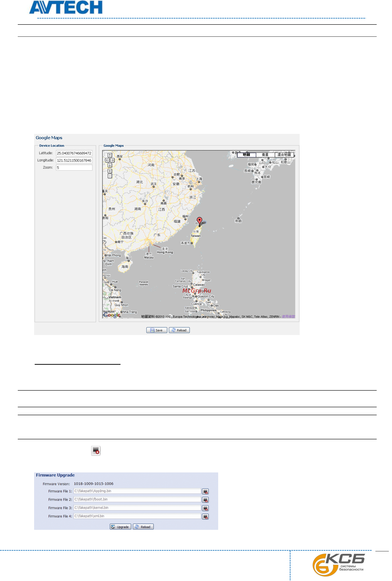Click the Longitude input field
This screenshot has height=581, width=392.
pyautogui.click(x=74, y=160)
